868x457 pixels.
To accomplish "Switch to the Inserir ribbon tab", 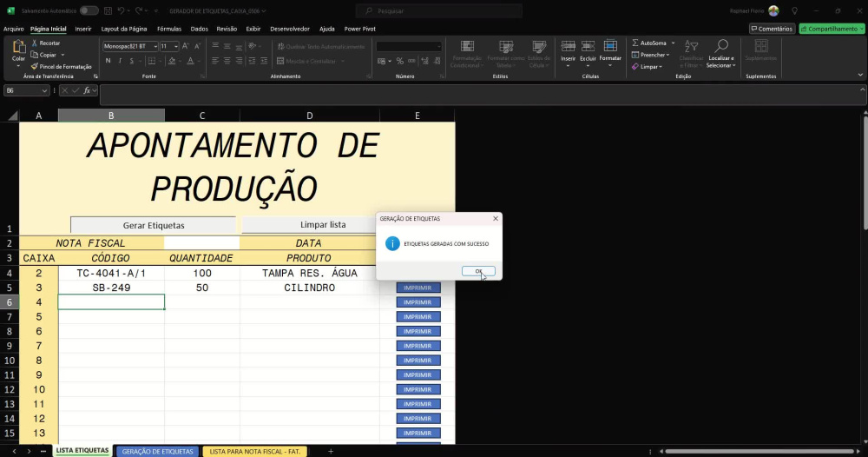I will (83, 29).
